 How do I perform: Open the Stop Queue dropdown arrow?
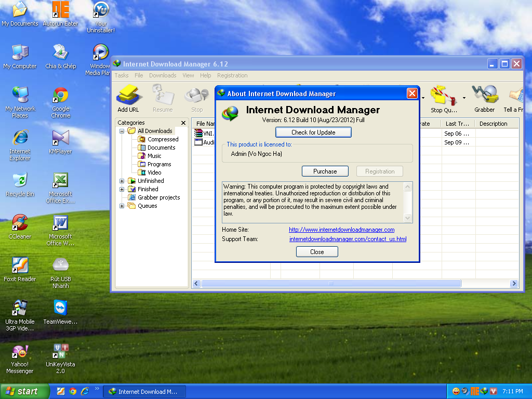[464, 98]
